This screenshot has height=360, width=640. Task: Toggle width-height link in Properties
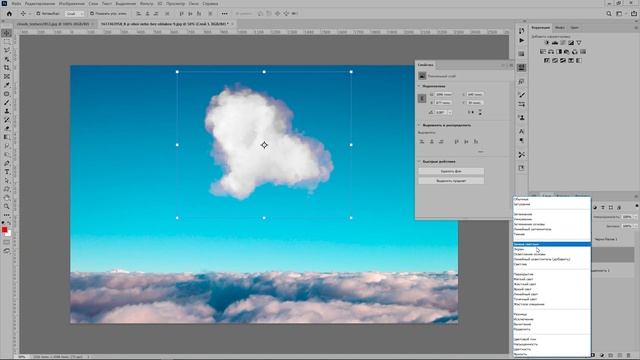coord(422,98)
